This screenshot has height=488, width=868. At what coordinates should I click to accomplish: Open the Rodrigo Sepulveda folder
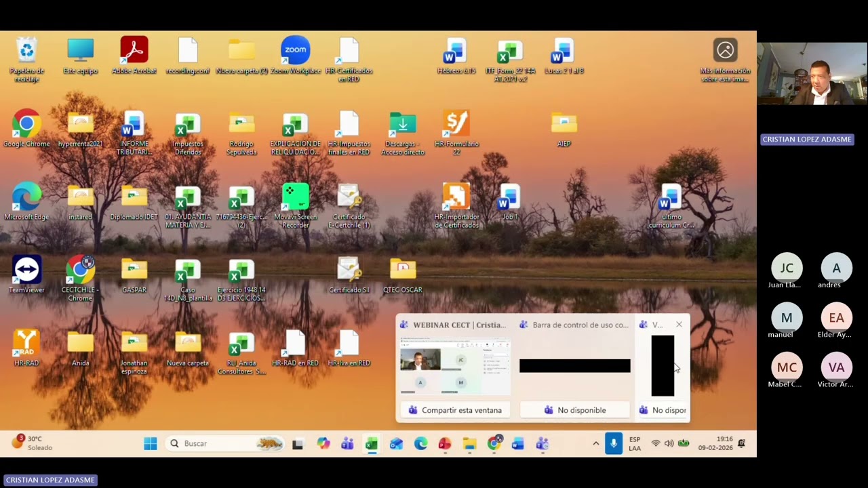[x=241, y=133]
